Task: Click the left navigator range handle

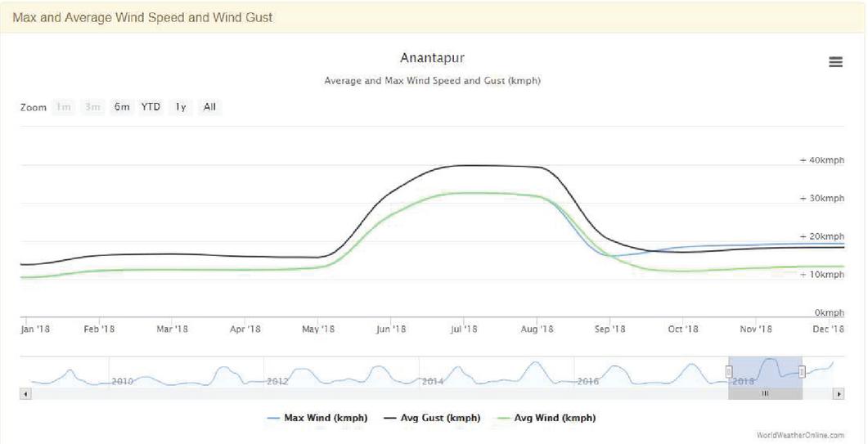Action: pos(729,372)
